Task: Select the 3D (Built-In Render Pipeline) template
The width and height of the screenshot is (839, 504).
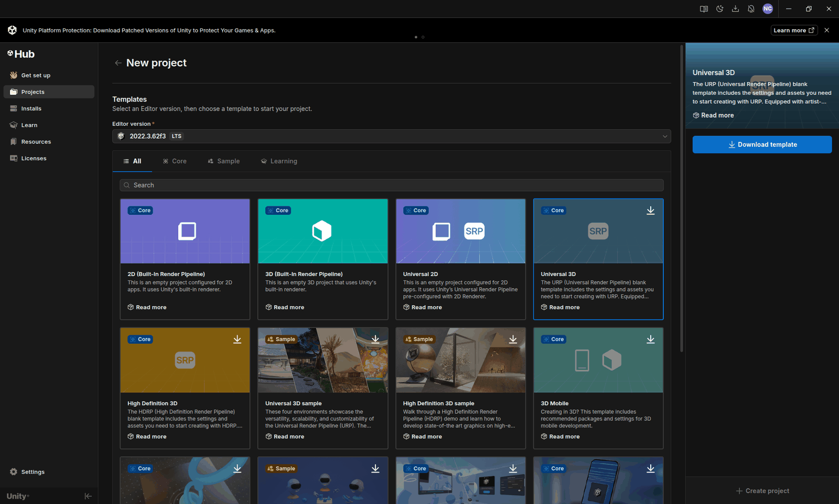Action: [323, 259]
